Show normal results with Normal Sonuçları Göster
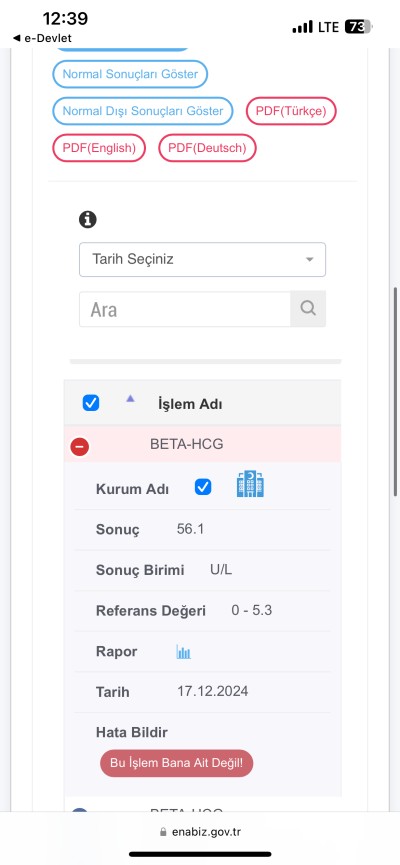Viewport: 400px width, 865px height. (130, 74)
